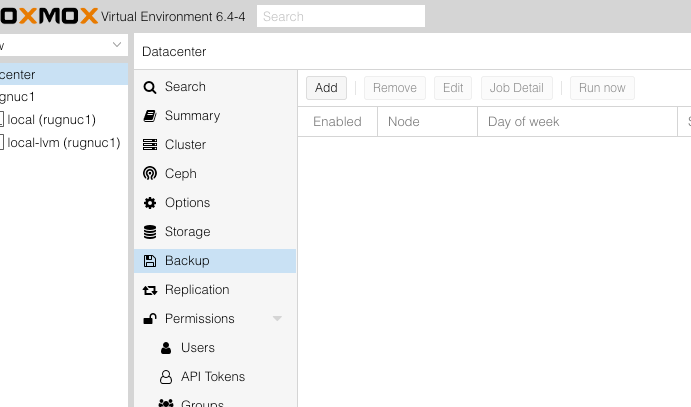Click the Users person icon
Screen dimensions: 691x407
166,348
